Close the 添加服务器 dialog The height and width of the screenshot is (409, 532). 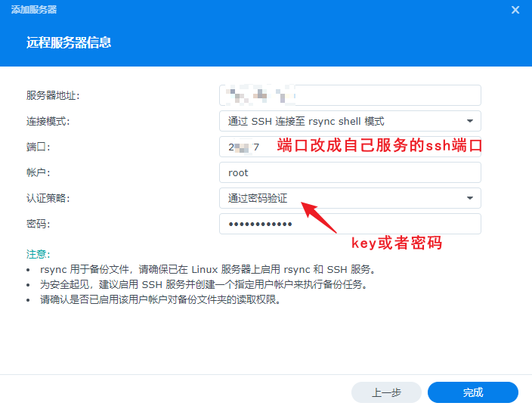[x=515, y=10]
